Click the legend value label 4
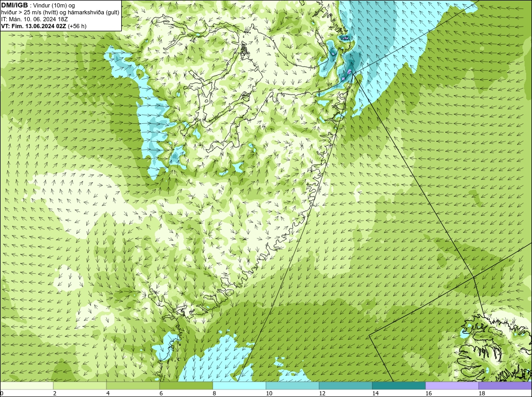This screenshot has width=532, height=397. tap(108, 393)
